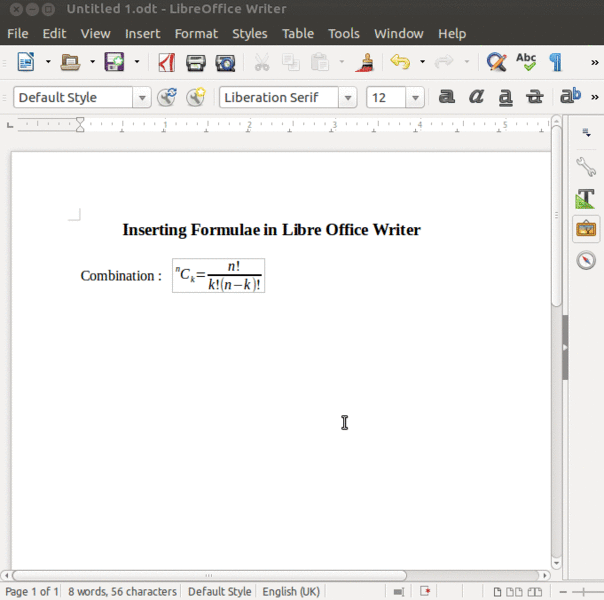Click the Save document icon

point(114,62)
